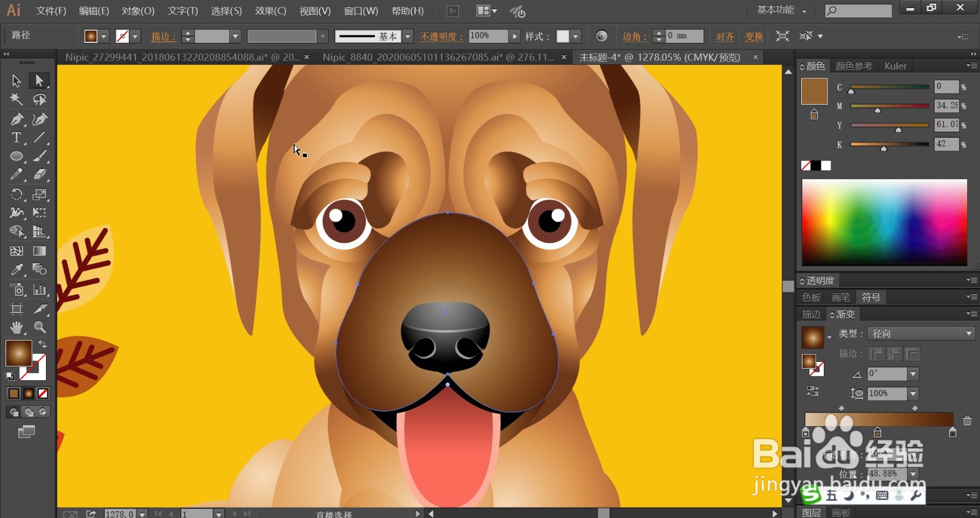Viewport: 980px width, 518px height.
Task: Select the Magic Wand tool
Action: pyautogui.click(x=17, y=99)
